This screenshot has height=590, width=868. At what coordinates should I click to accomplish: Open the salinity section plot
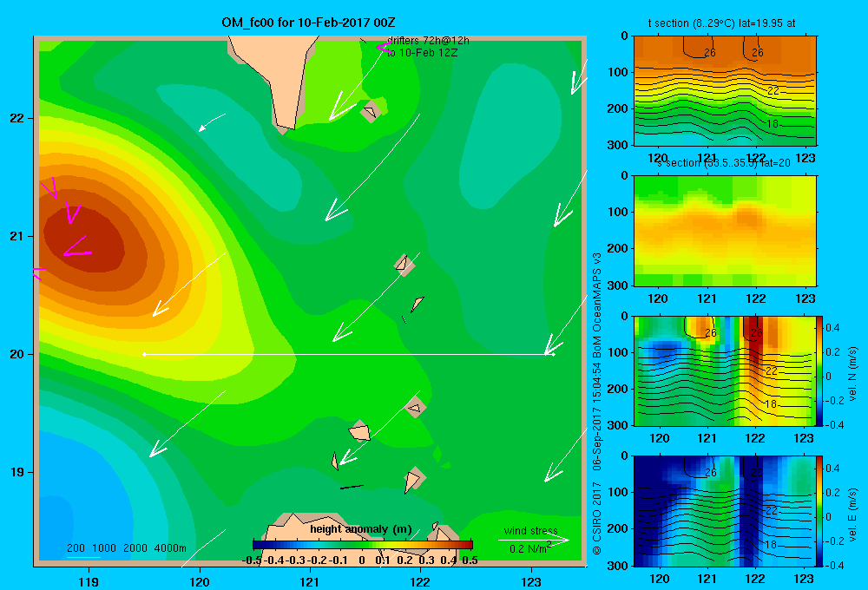[x=725, y=231]
